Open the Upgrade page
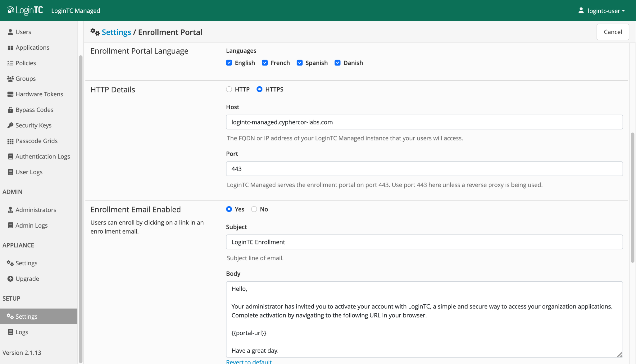This screenshot has width=636, height=364. [27, 279]
